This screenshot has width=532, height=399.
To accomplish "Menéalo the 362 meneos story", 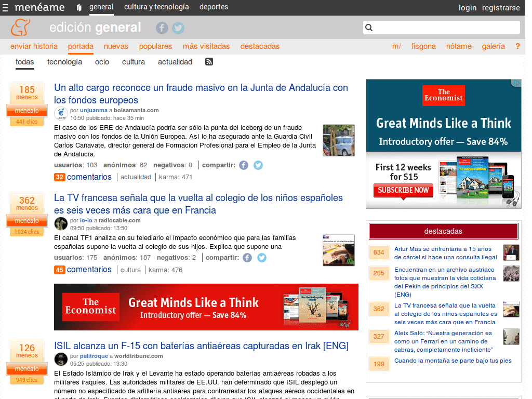I will (27, 221).
